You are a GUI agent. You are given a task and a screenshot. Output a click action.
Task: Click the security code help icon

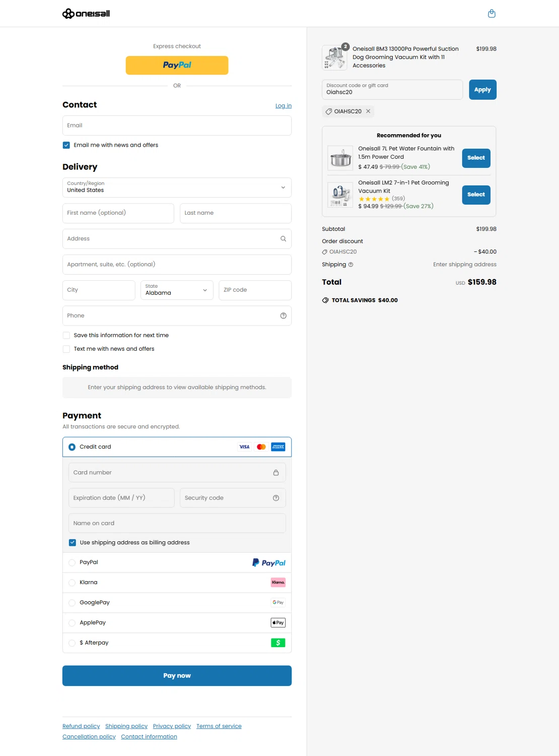[x=276, y=498]
